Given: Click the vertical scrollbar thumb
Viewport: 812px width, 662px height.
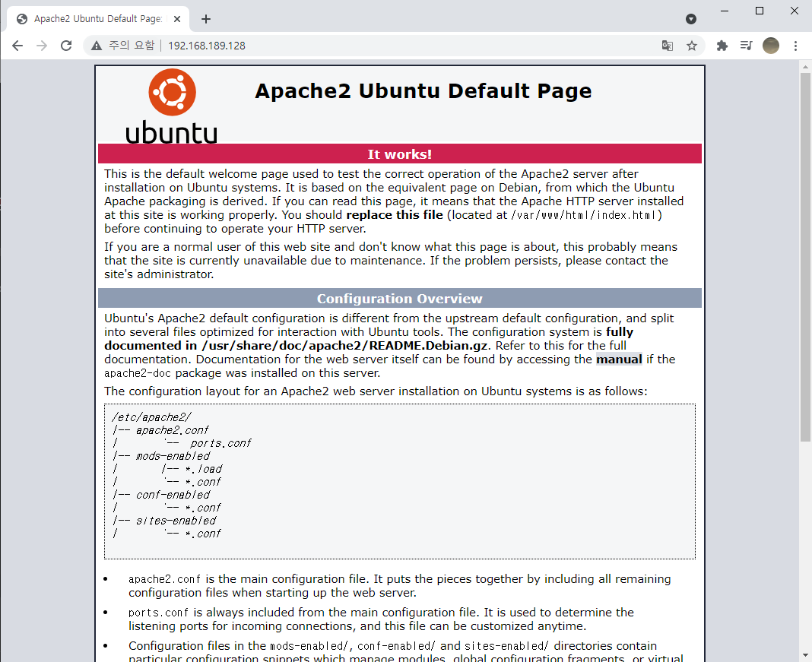Looking at the screenshot, I should (805, 257).
